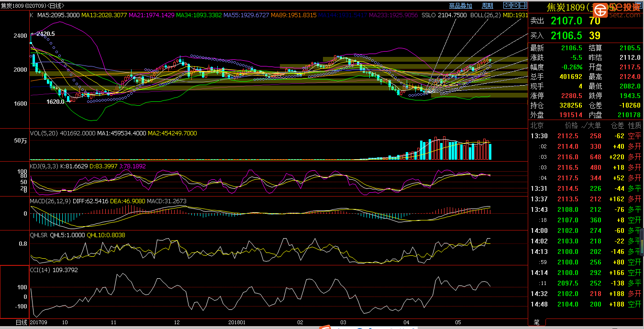Toggle the side panel layout icon
This screenshot has width=644, height=329.
[x=522, y=6]
